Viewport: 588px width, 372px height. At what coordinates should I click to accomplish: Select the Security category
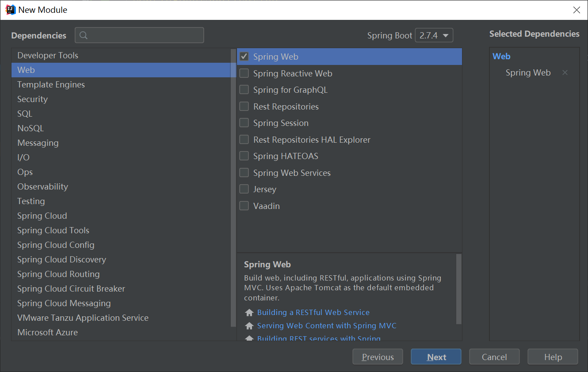[x=121, y=99]
